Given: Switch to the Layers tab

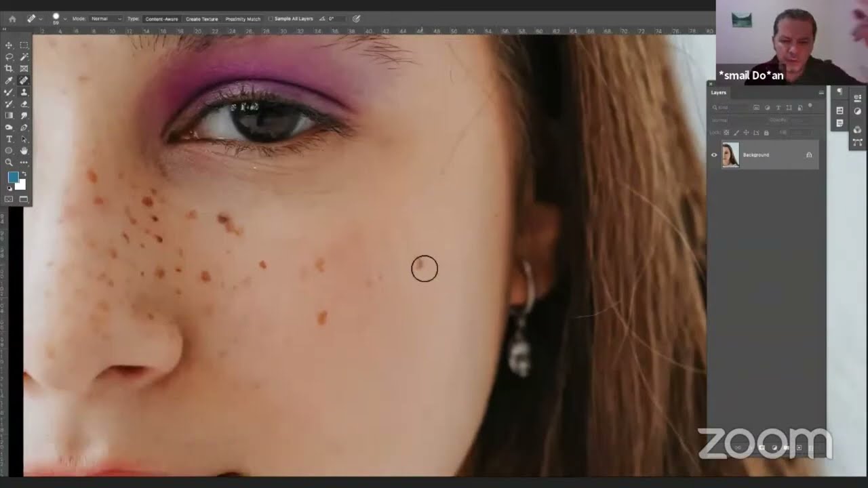Looking at the screenshot, I should [x=719, y=93].
